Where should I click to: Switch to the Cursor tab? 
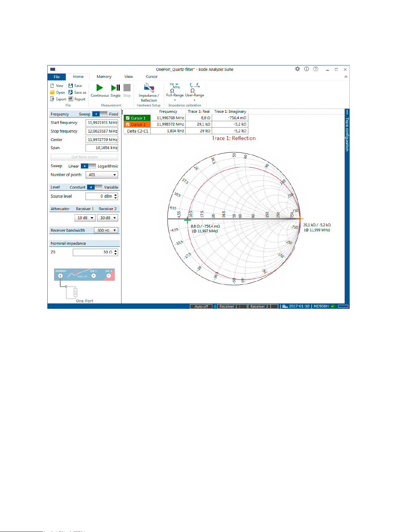(152, 77)
